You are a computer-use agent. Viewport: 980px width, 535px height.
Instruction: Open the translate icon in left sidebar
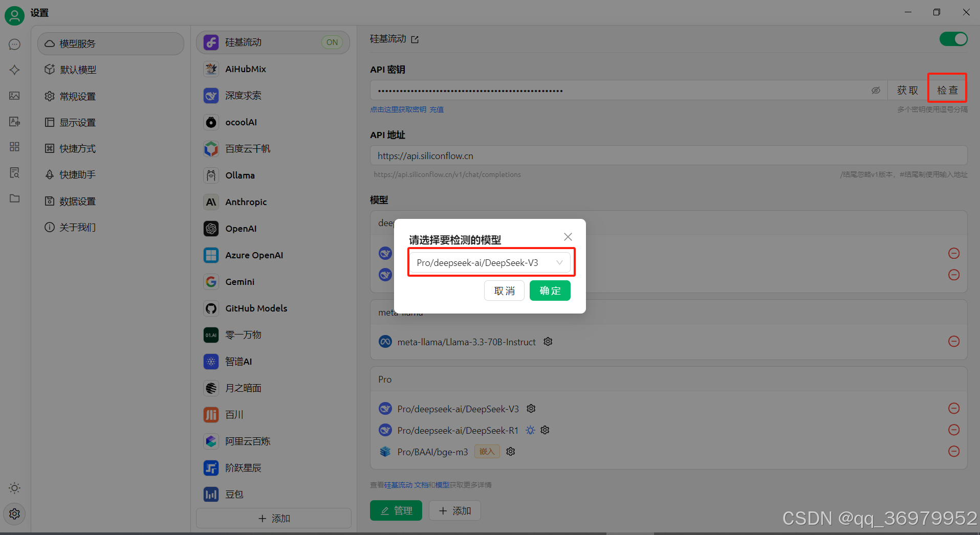(14, 121)
